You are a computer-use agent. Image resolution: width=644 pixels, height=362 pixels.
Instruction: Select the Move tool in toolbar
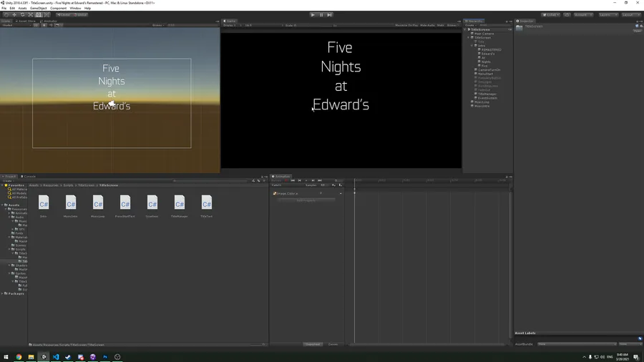[x=14, y=15]
